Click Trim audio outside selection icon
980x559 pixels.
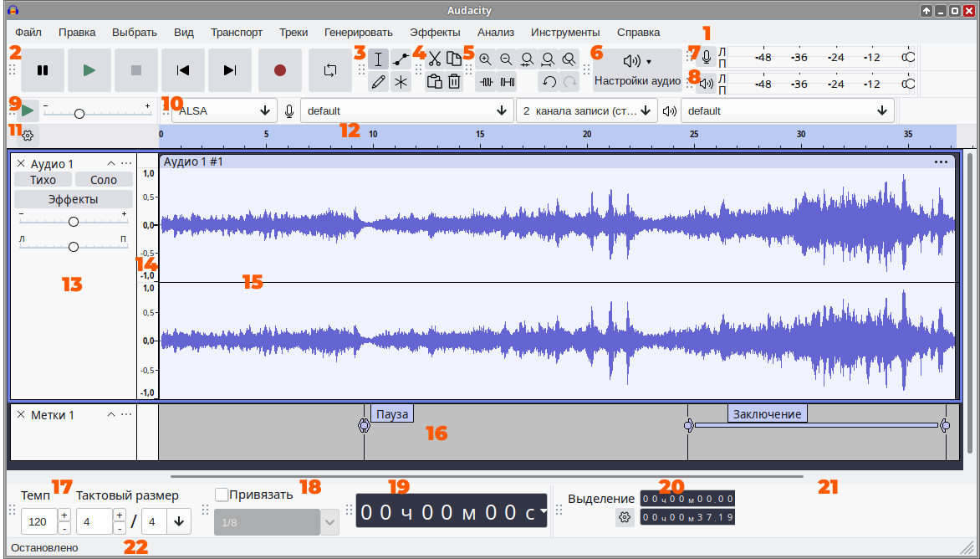pos(486,82)
